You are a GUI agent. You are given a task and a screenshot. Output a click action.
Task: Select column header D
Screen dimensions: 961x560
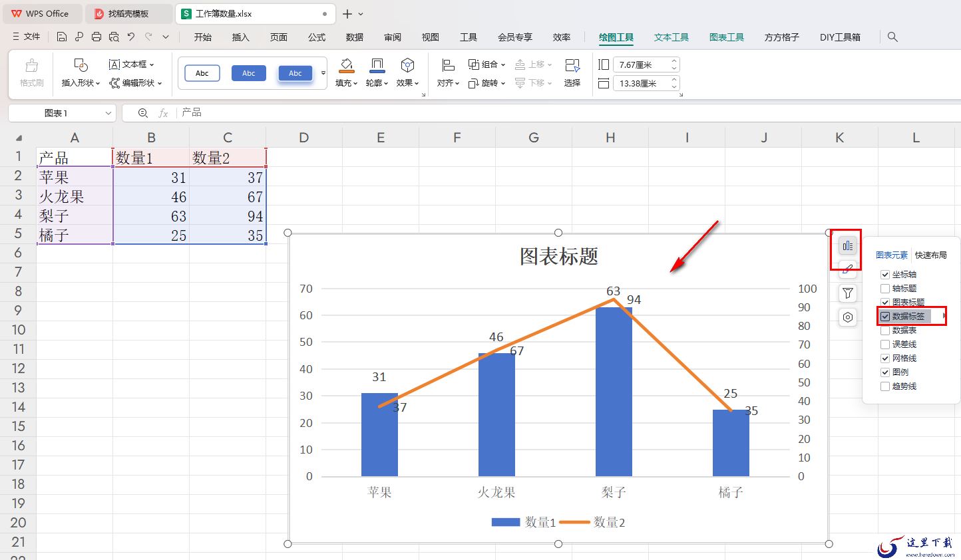tap(304, 138)
